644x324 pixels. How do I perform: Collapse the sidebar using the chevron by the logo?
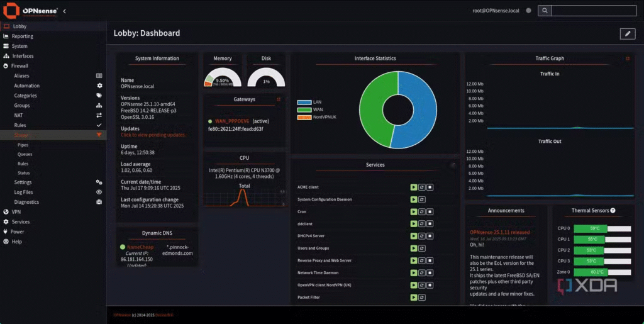coord(64,11)
